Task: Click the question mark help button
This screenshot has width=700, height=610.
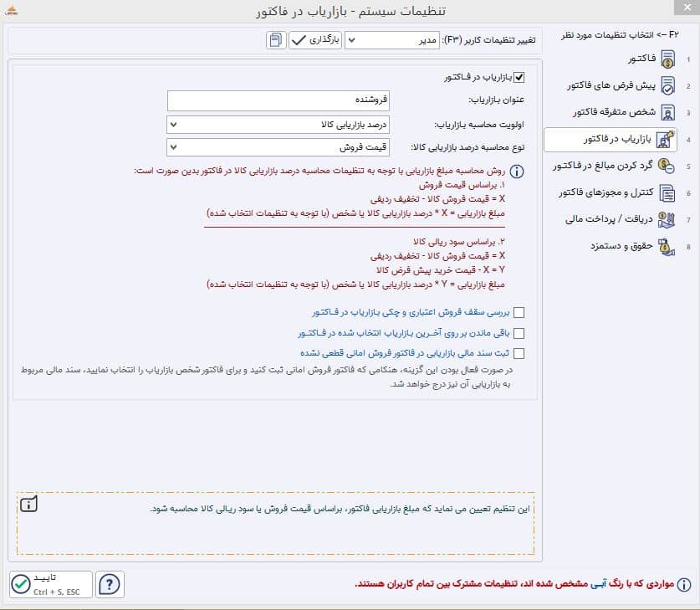Action: point(110,584)
